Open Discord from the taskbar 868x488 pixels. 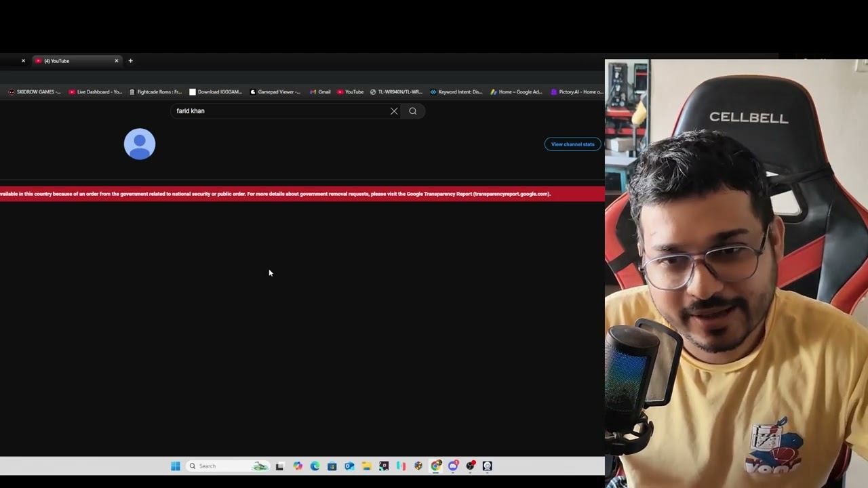[x=453, y=466]
